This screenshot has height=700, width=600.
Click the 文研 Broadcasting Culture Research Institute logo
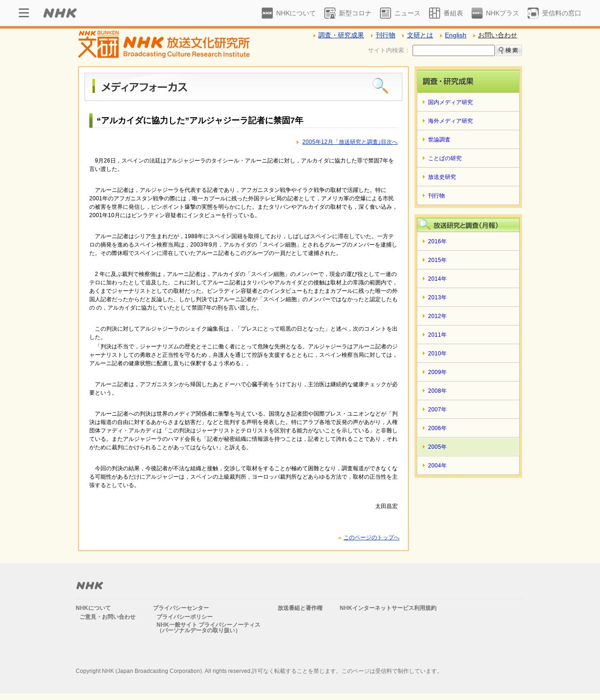(164, 44)
